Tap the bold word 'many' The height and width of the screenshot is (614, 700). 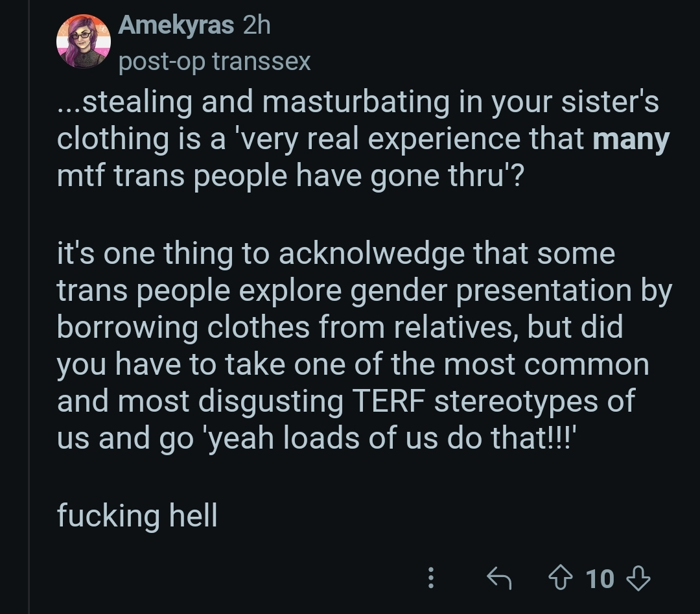point(631,139)
